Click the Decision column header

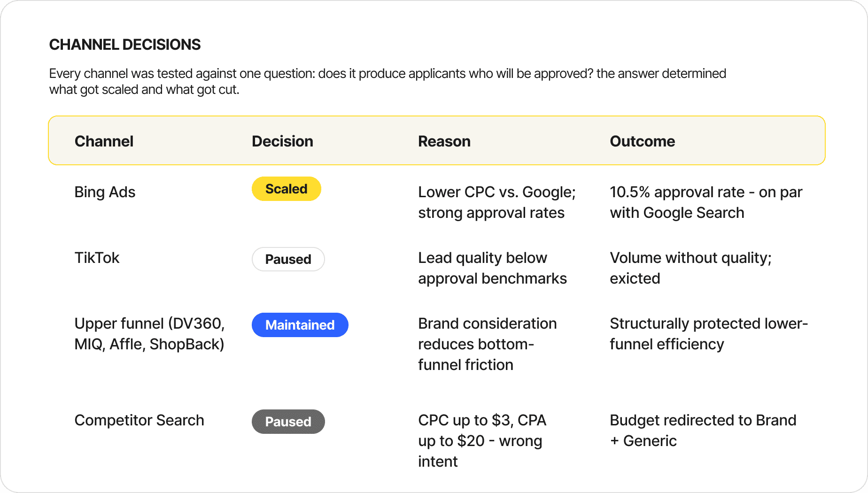point(282,141)
